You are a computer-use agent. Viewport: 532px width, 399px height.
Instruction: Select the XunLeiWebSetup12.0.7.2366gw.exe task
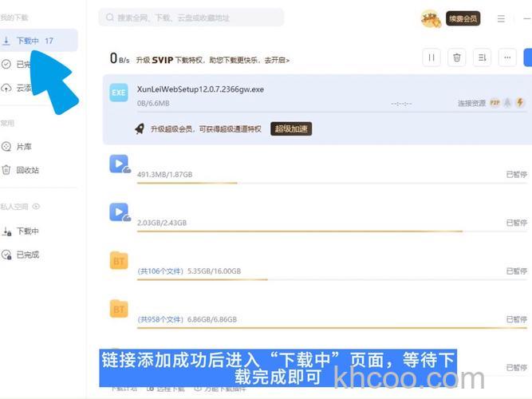pyautogui.click(x=317, y=109)
